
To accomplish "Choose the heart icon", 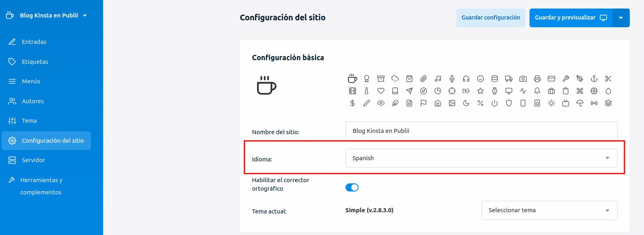I will 381,91.
